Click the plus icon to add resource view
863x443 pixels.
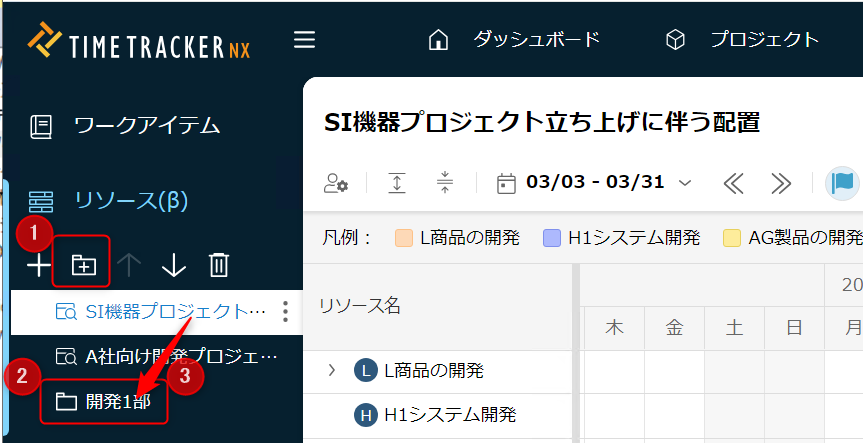(x=38, y=265)
